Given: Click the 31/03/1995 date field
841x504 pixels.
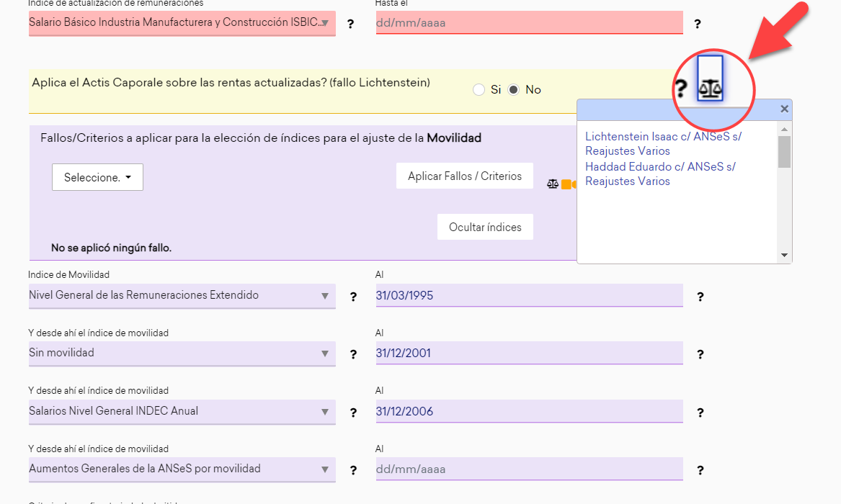Looking at the screenshot, I should click(x=530, y=296).
